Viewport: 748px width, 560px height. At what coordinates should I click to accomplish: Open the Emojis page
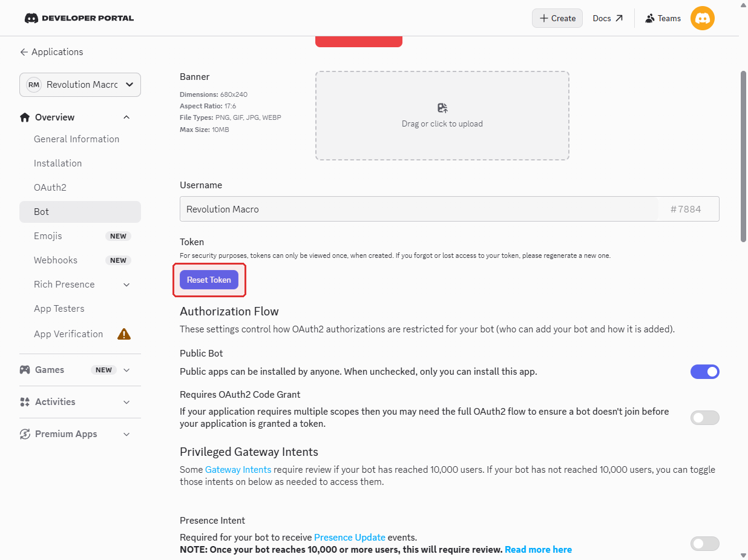click(48, 236)
